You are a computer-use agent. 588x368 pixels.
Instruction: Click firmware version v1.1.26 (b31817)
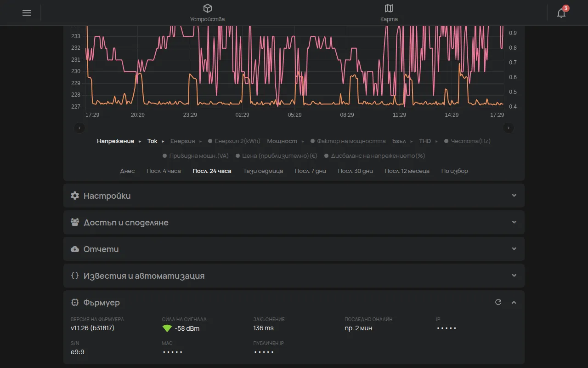tap(92, 328)
